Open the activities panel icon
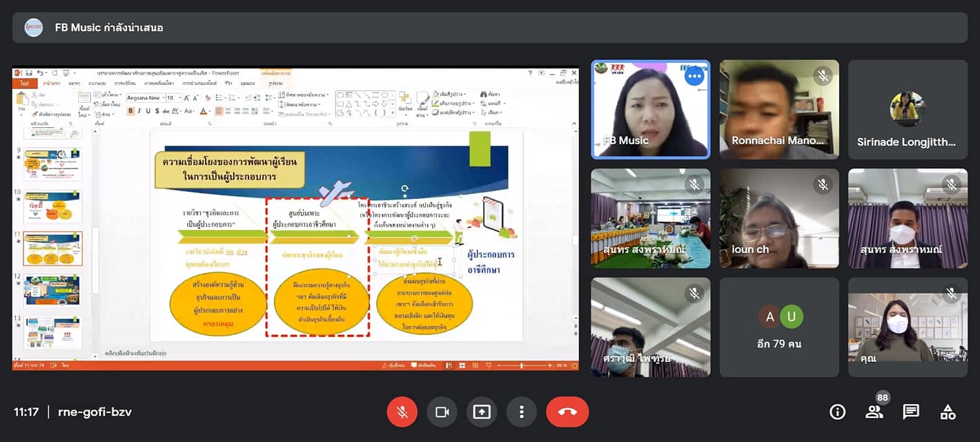Screen dimensions: 980x442 pyautogui.click(x=948, y=412)
